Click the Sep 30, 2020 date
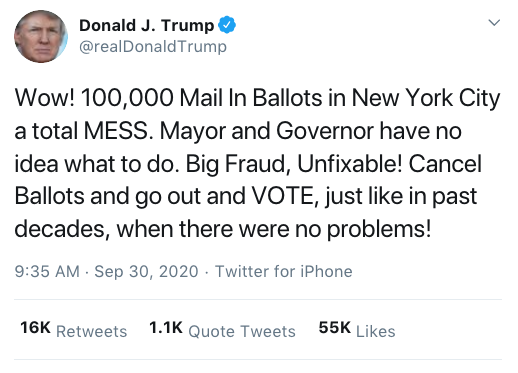The width and height of the screenshot is (518, 373). 146,271
